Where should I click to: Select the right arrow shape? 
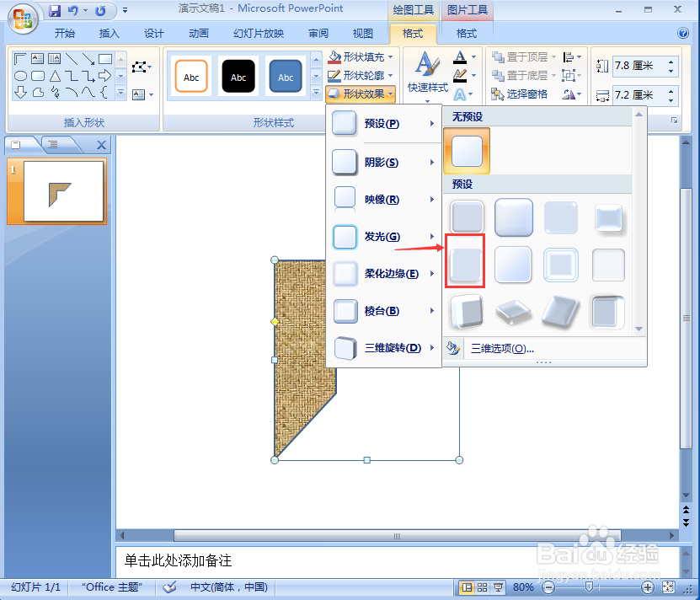(105, 76)
